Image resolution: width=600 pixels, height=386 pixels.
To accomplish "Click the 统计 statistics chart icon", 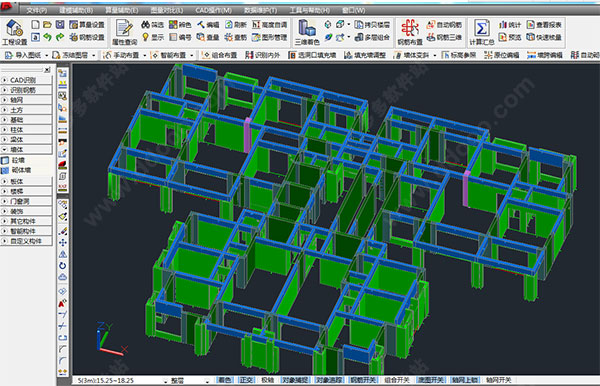I will (x=503, y=25).
